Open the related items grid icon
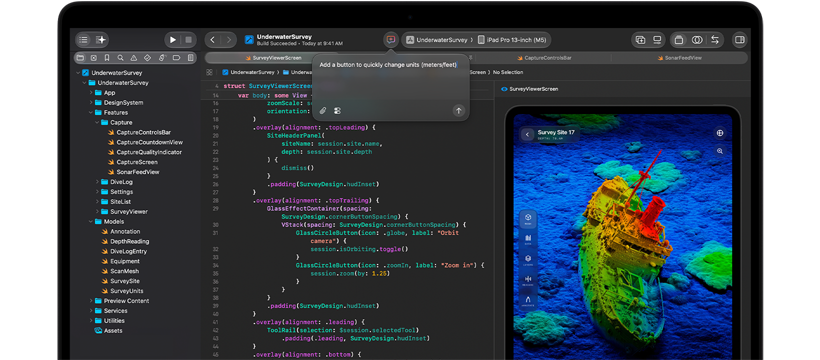The height and width of the screenshot is (360, 820). point(209,72)
